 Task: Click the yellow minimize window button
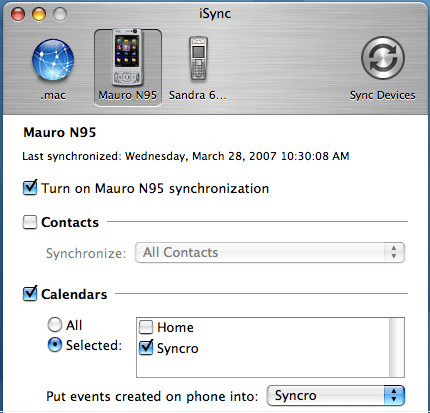[x=39, y=14]
